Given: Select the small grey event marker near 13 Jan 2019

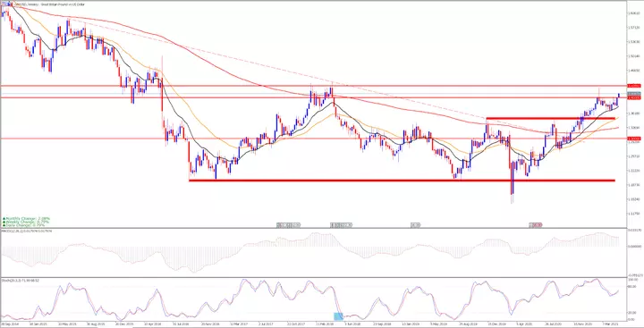Looking at the screenshot, I should click(x=415, y=225).
